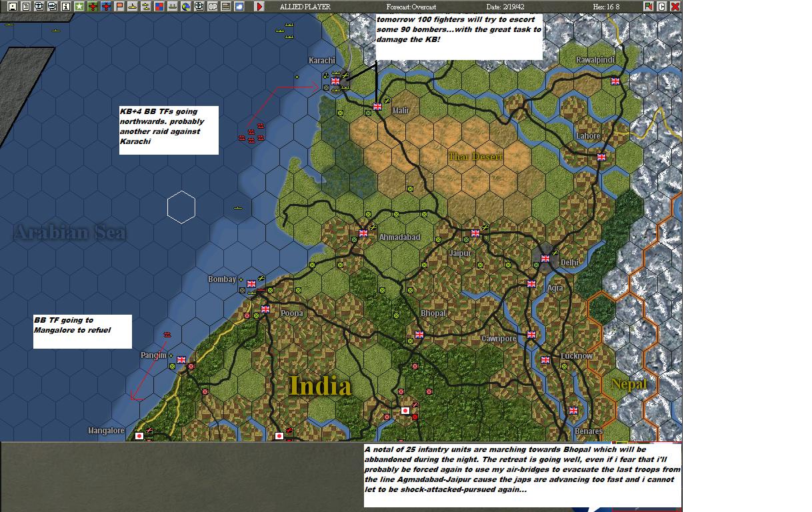812x512 pixels.
Task: Select the Delhi base flag
Action: click(x=545, y=259)
